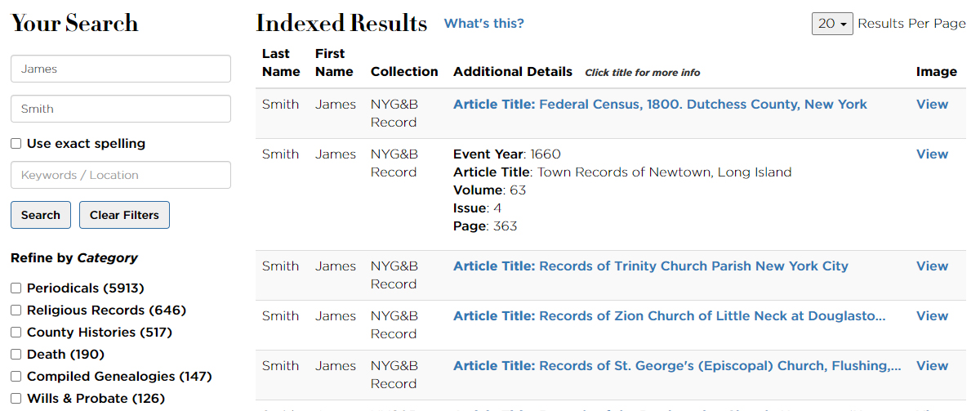Select the County Histories filter checkbox

(x=16, y=333)
